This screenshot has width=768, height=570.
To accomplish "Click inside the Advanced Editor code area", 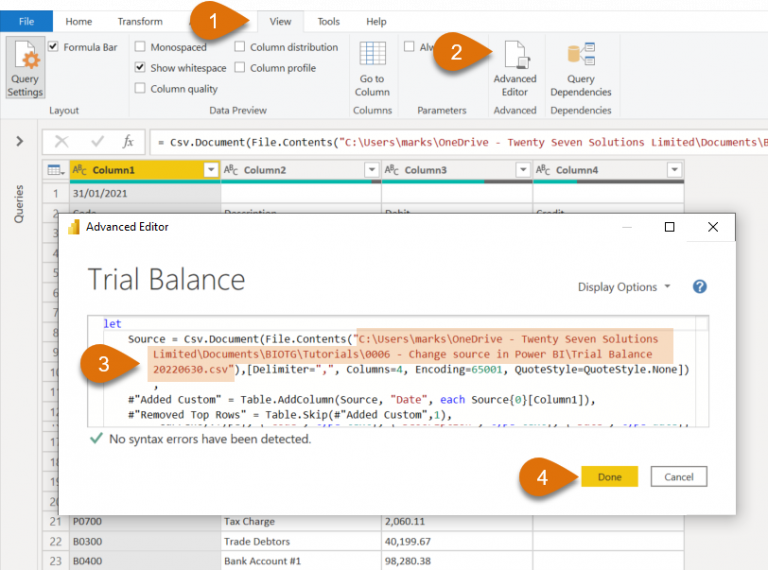I will [400, 400].
